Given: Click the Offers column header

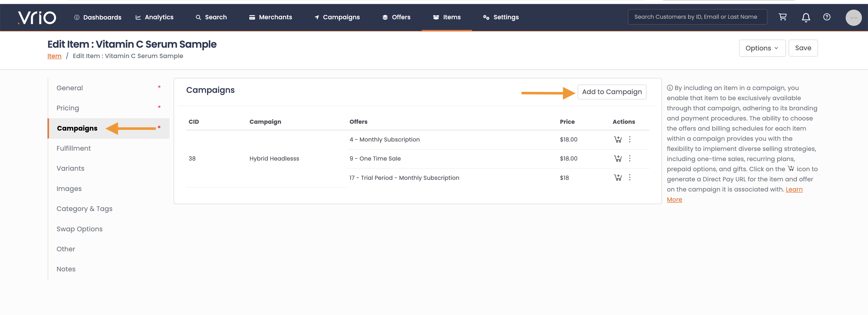Looking at the screenshot, I should [358, 122].
